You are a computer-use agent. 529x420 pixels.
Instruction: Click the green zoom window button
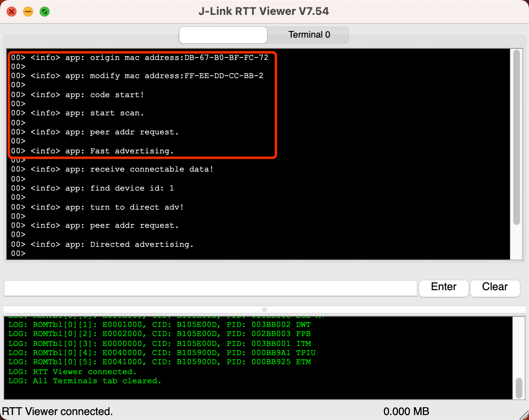(x=45, y=12)
